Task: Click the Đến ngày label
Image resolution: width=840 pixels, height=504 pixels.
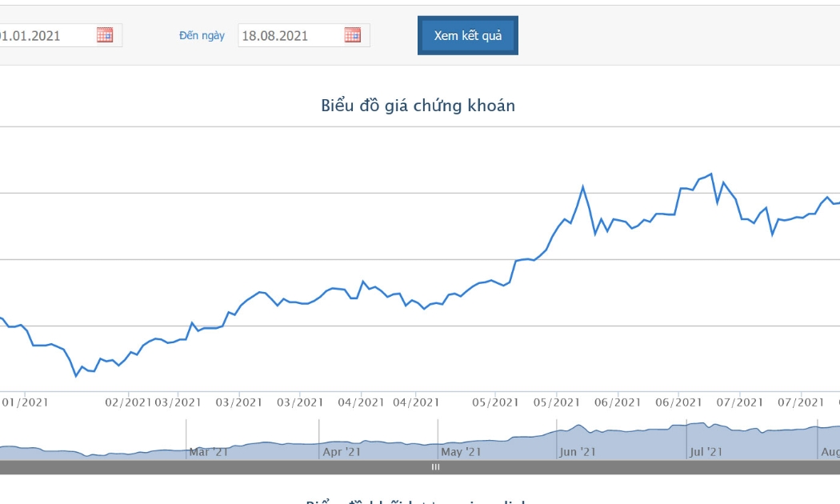Action: click(x=202, y=35)
